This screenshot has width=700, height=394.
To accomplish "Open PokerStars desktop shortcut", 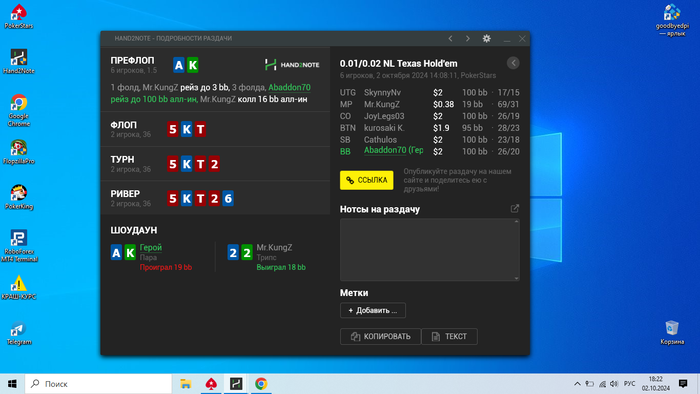I will click(19, 17).
